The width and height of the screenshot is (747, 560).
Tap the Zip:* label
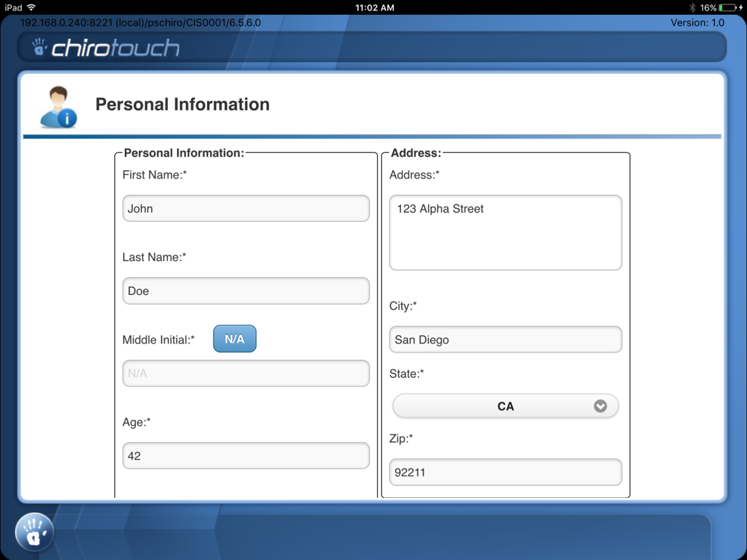400,438
